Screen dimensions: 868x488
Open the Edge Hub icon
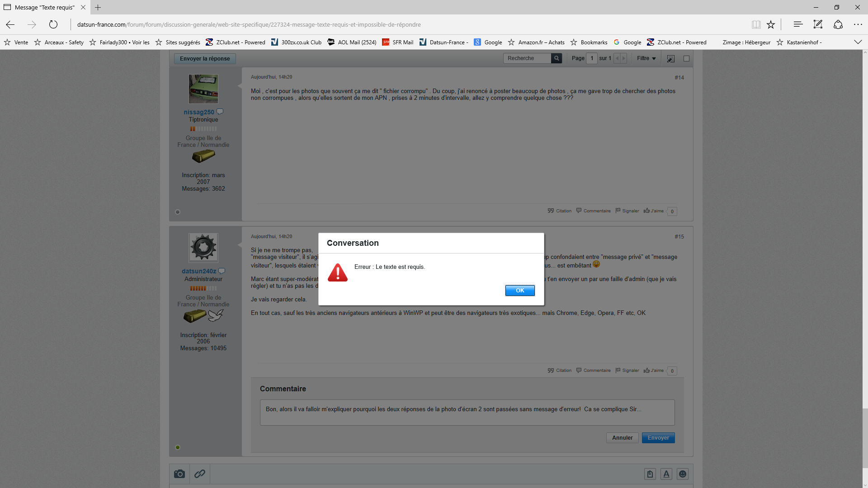(798, 25)
